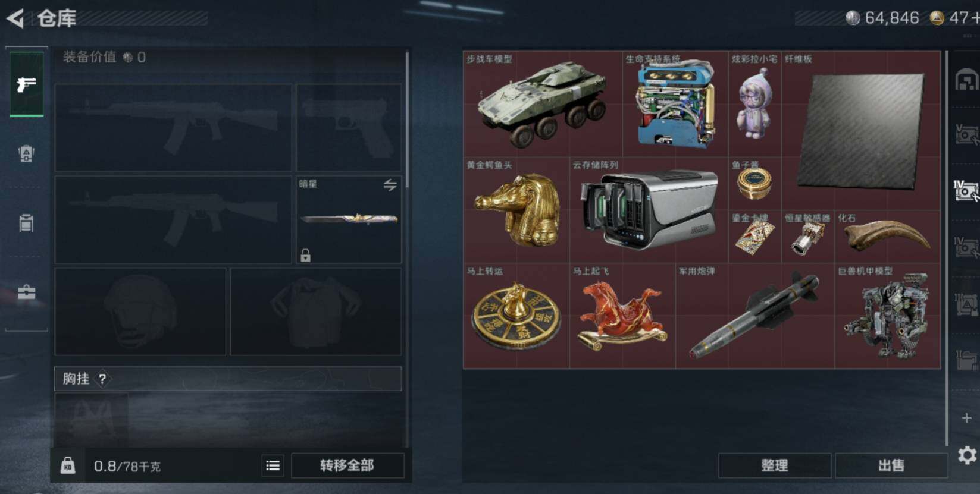Sell items with the 出售 button

(891, 465)
